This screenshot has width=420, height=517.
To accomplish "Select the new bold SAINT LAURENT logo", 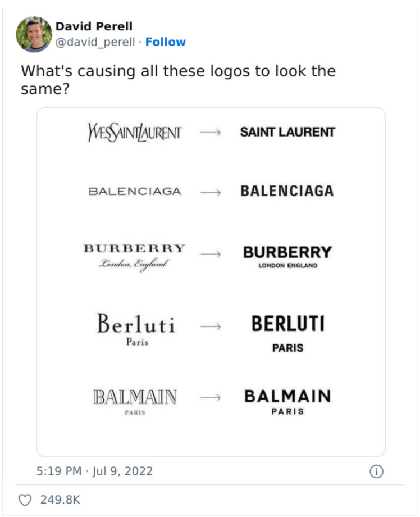I will (x=287, y=133).
